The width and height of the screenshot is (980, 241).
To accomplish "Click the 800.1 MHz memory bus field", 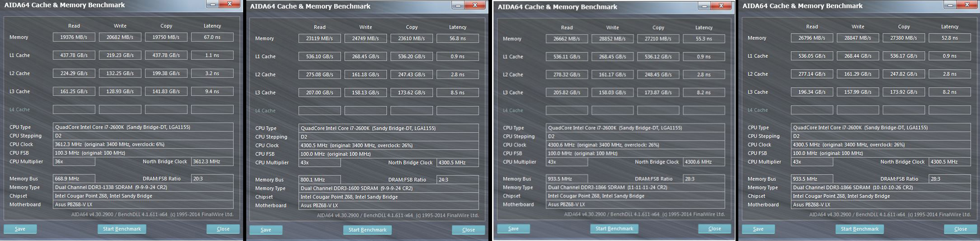I will (319, 180).
